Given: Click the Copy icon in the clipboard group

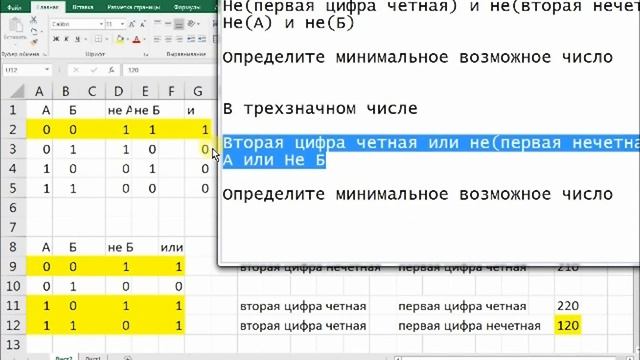Looking at the screenshot, I should [x=34, y=31].
